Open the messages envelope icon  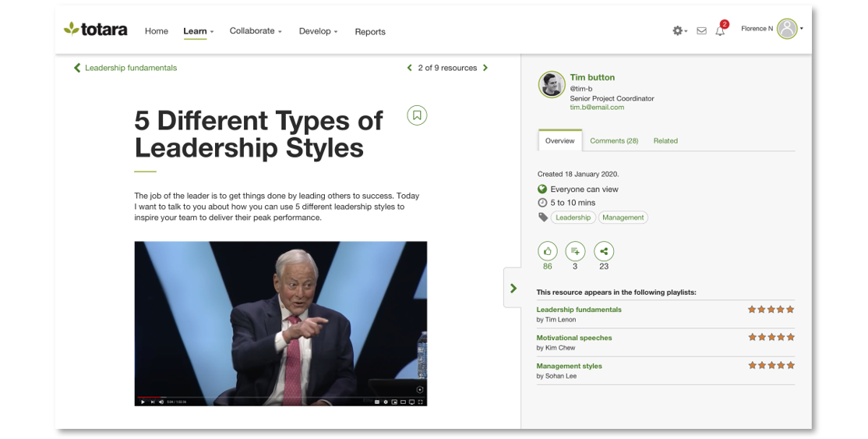pyautogui.click(x=701, y=31)
